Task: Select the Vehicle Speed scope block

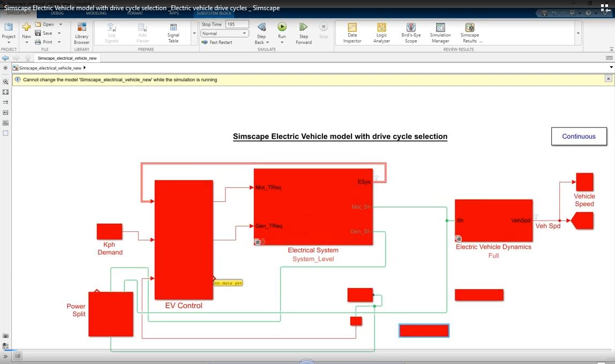Action: click(x=584, y=182)
